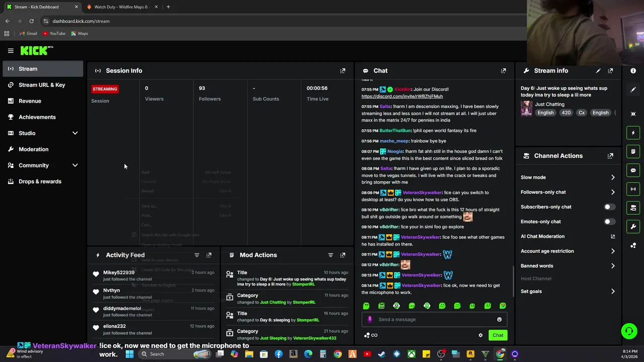This screenshot has height=362, width=644.
Task: Open Activity Feed filter options
Action: (197, 255)
